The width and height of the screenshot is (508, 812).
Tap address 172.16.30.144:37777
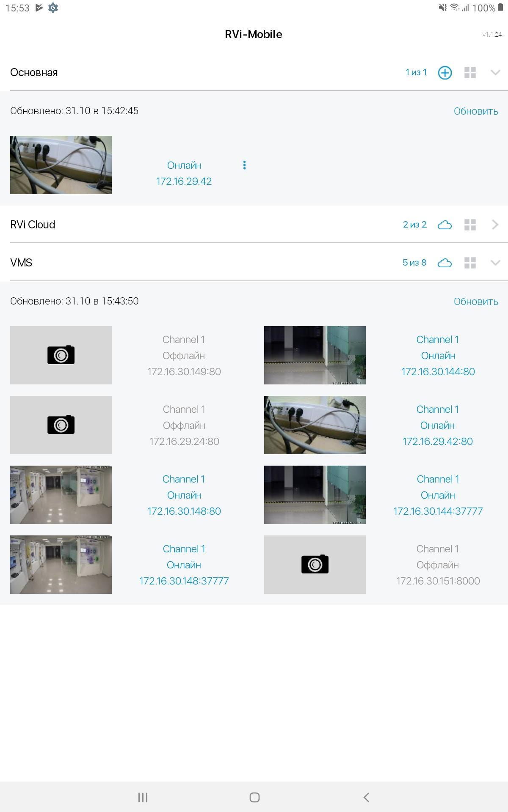[x=438, y=511]
